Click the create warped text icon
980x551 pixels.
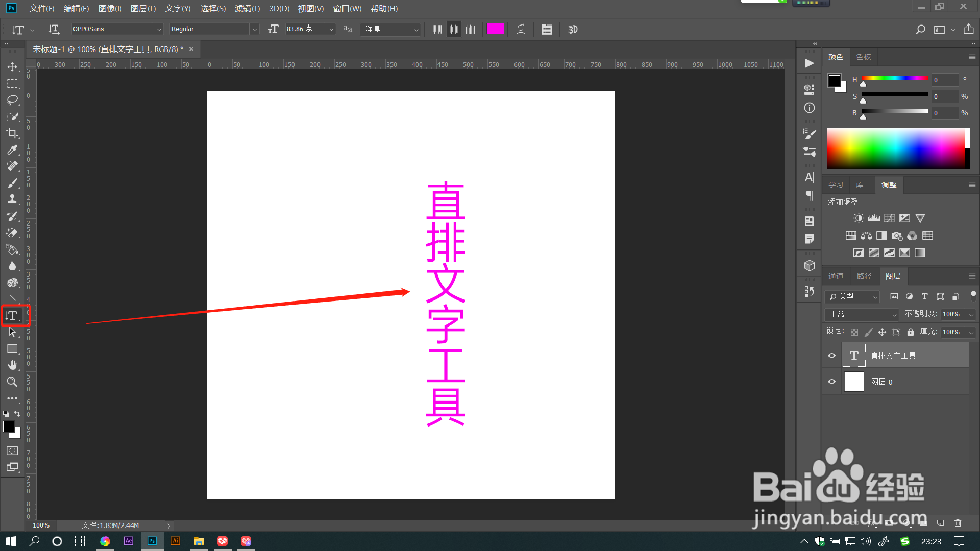click(521, 29)
